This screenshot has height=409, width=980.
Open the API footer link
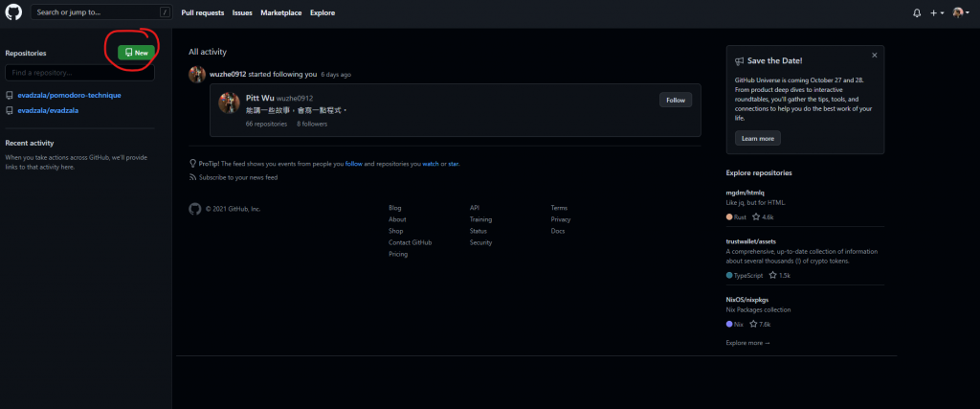pyautogui.click(x=475, y=208)
